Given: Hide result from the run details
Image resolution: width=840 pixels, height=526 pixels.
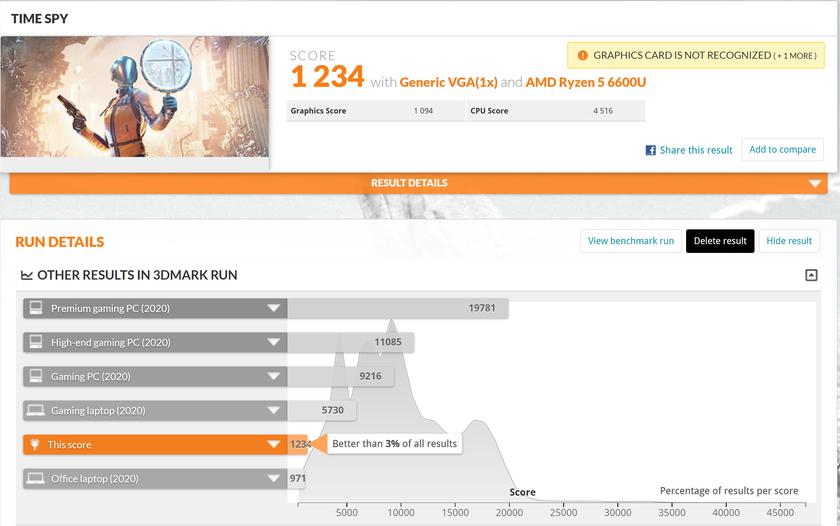Looking at the screenshot, I should [x=789, y=241].
